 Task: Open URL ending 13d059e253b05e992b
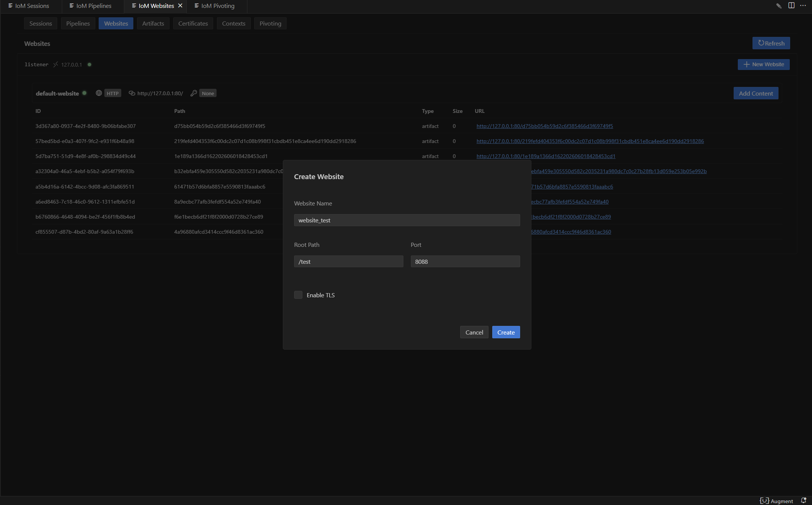point(619,171)
